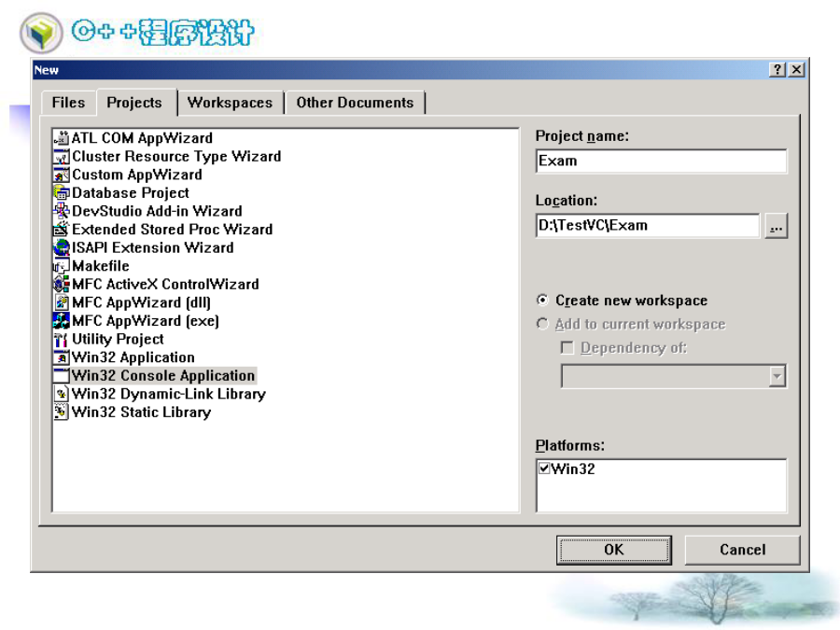Uncheck the Win32 platform checkbox
The width and height of the screenshot is (840, 630).
pos(544,469)
